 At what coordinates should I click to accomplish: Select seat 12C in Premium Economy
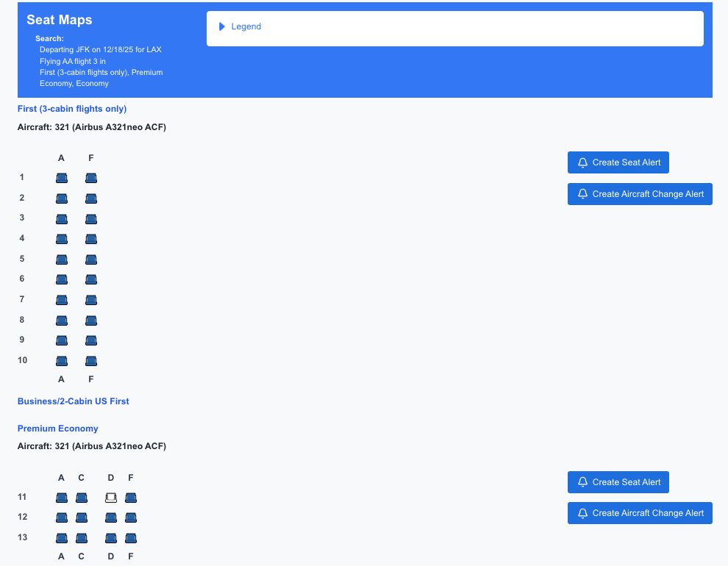point(82,517)
